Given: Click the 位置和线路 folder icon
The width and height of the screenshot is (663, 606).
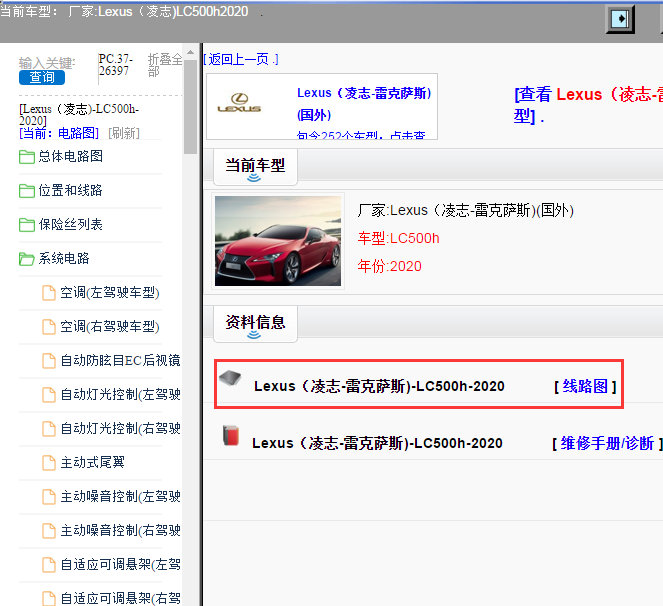Looking at the screenshot, I should point(27,191).
